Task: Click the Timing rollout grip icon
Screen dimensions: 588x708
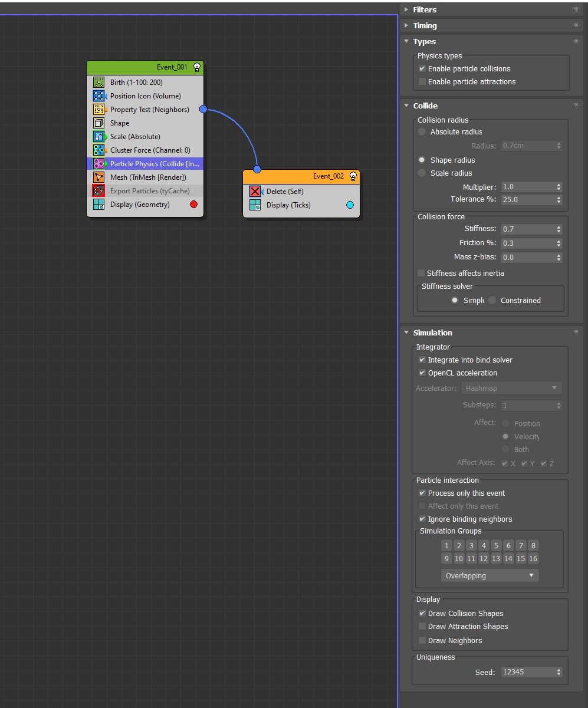Action: pyautogui.click(x=576, y=25)
